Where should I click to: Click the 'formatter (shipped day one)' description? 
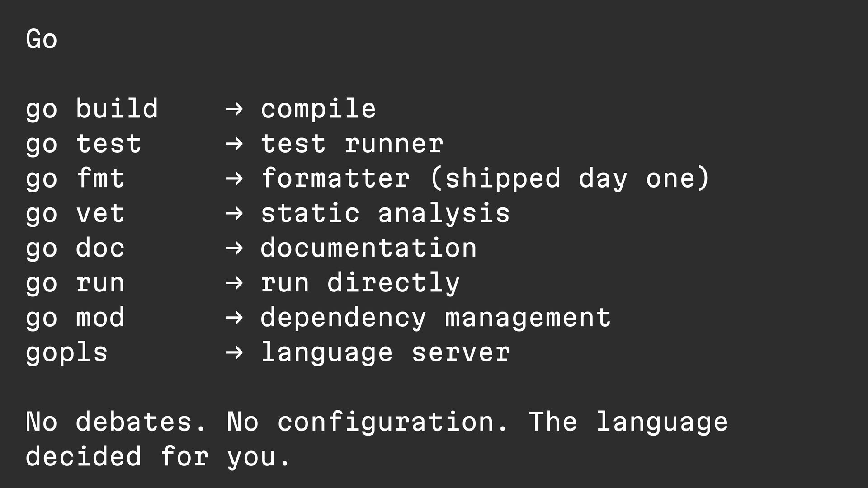(x=486, y=179)
